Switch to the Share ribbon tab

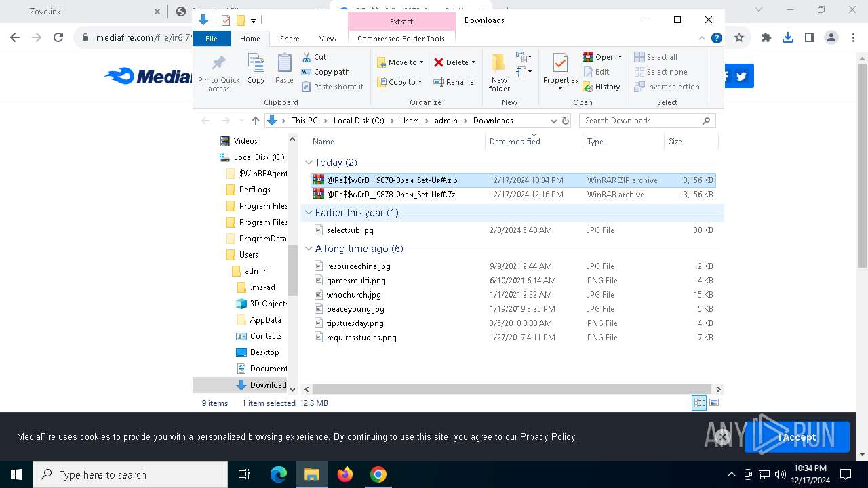point(290,39)
